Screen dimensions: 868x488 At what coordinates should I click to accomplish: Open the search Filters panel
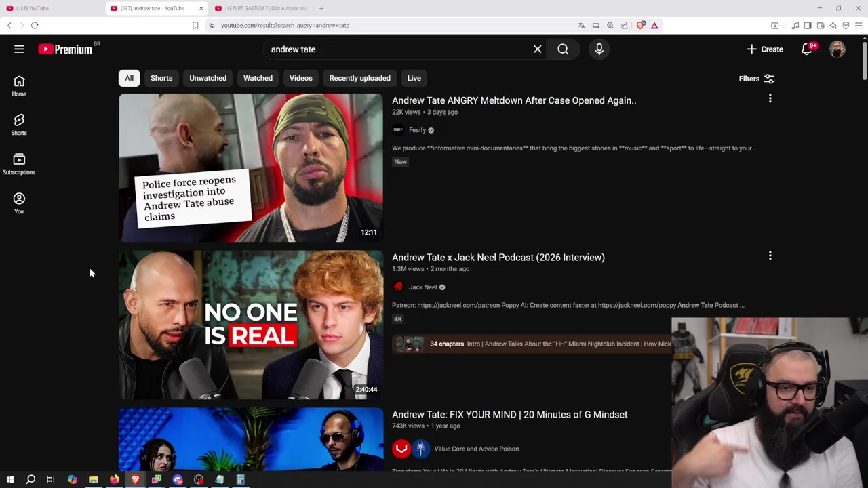coord(757,79)
